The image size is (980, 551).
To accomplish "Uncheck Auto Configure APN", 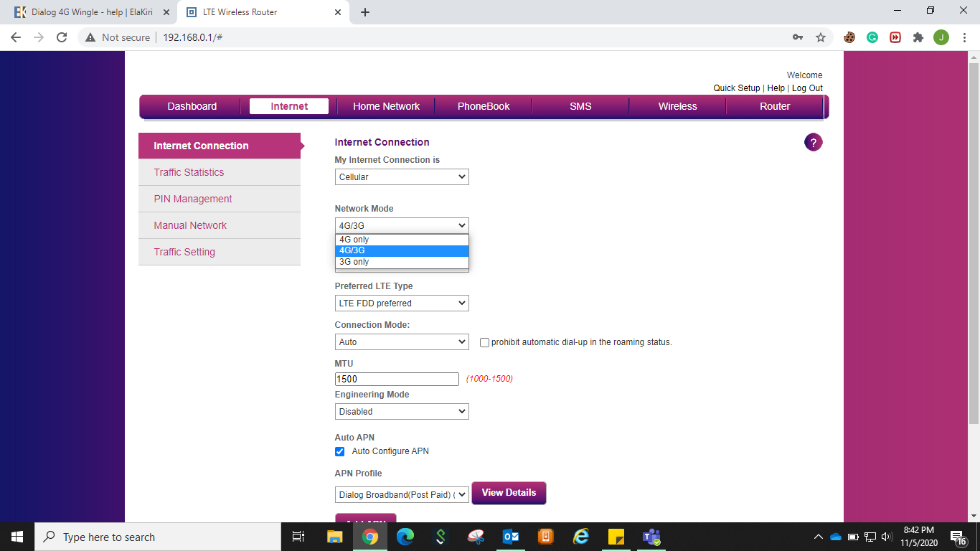I will click(x=339, y=451).
